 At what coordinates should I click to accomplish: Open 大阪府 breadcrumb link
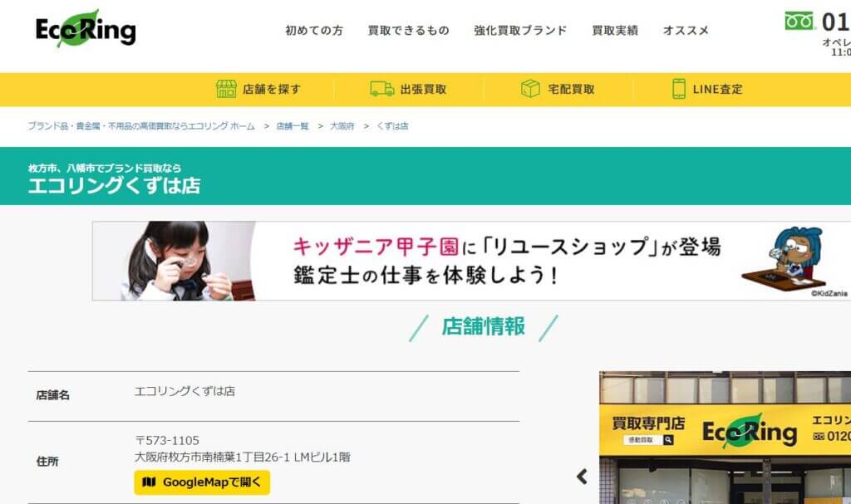pyautogui.click(x=342, y=126)
